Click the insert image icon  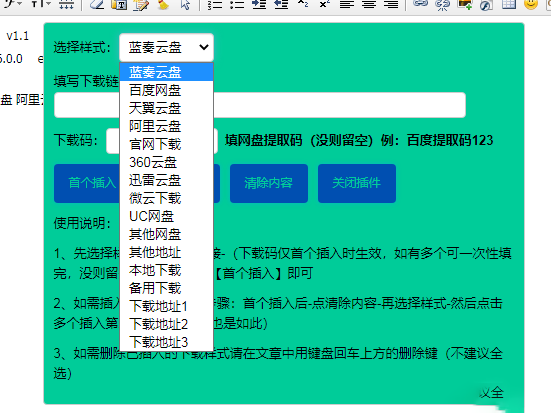[x=465, y=4]
